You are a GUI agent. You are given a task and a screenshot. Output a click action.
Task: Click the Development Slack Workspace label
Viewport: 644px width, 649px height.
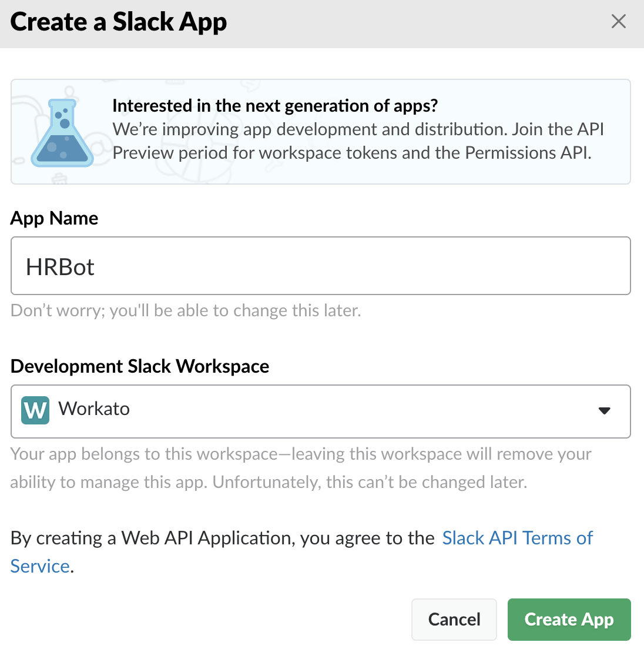click(140, 366)
